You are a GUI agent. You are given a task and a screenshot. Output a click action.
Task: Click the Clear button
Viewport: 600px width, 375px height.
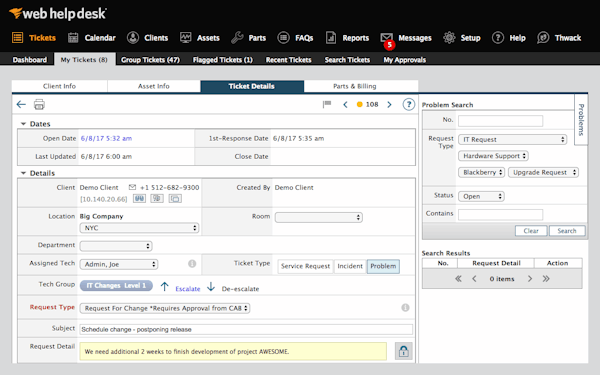coord(531,231)
